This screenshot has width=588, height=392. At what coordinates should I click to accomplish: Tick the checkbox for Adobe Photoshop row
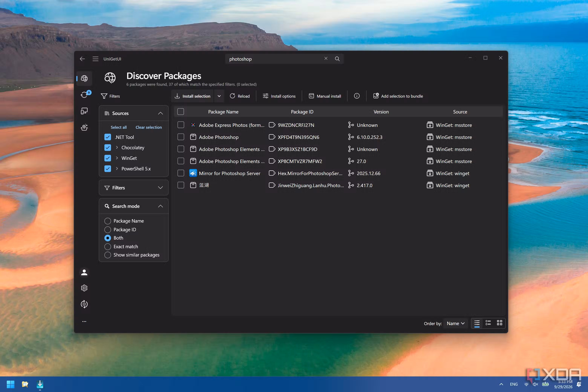tap(181, 137)
